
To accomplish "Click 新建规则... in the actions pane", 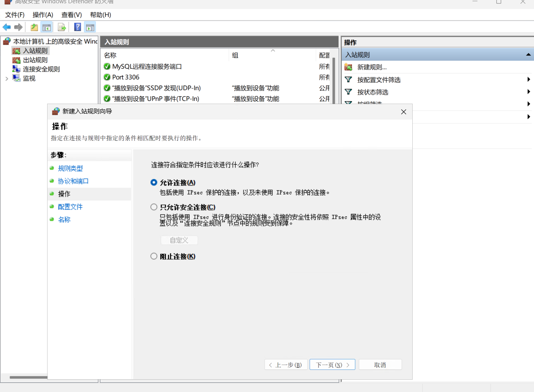I will pos(372,67).
